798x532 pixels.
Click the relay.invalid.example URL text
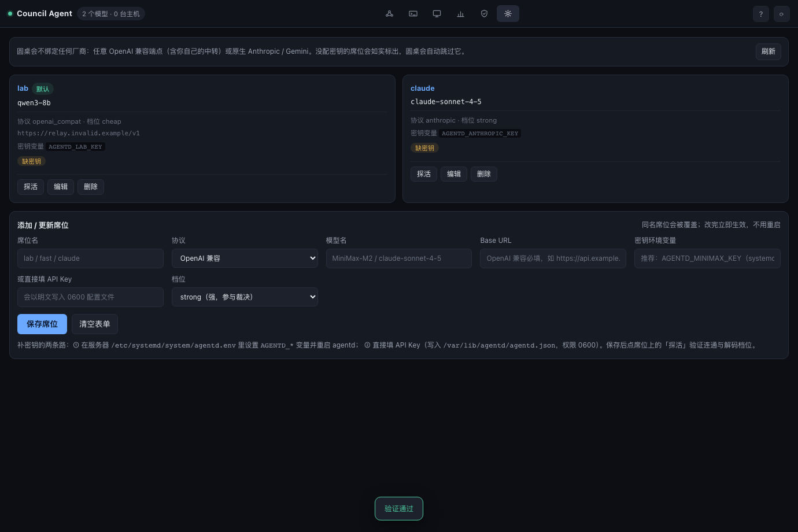coord(79,133)
